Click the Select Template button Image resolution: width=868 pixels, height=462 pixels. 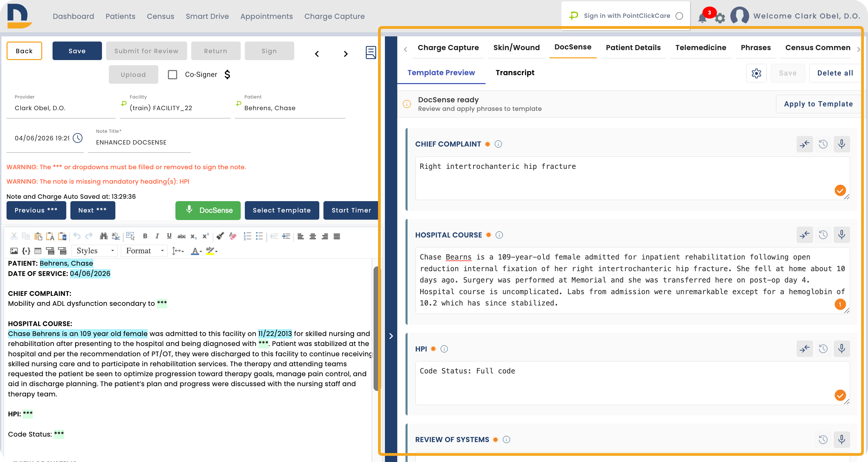tap(282, 210)
